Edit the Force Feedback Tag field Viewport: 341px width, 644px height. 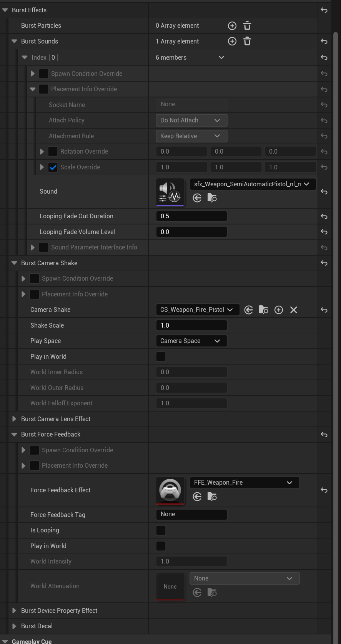[x=191, y=514]
